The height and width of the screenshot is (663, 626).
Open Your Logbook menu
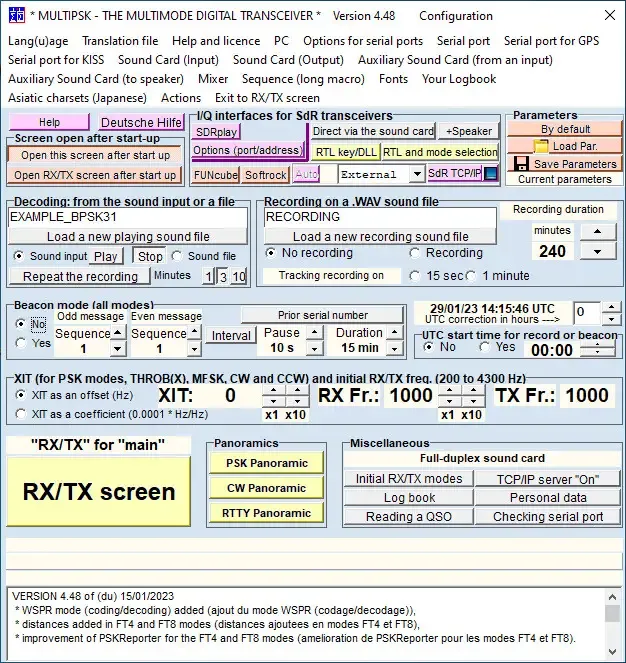coord(459,79)
